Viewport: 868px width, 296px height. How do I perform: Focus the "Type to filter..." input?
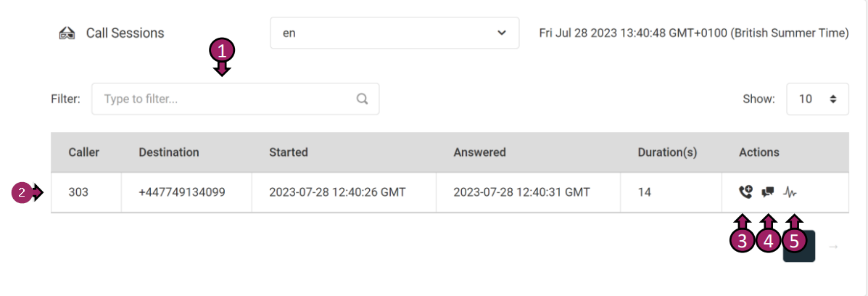(x=225, y=99)
